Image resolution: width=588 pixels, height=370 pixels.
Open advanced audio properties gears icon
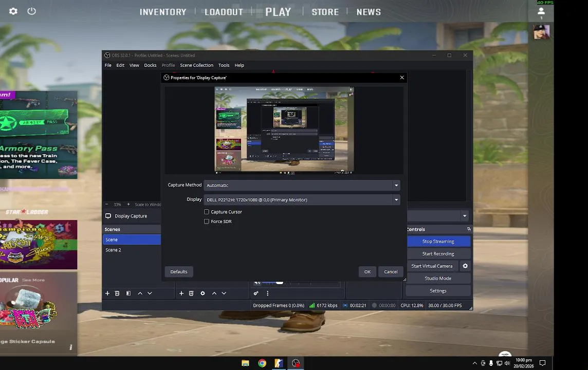click(x=256, y=293)
